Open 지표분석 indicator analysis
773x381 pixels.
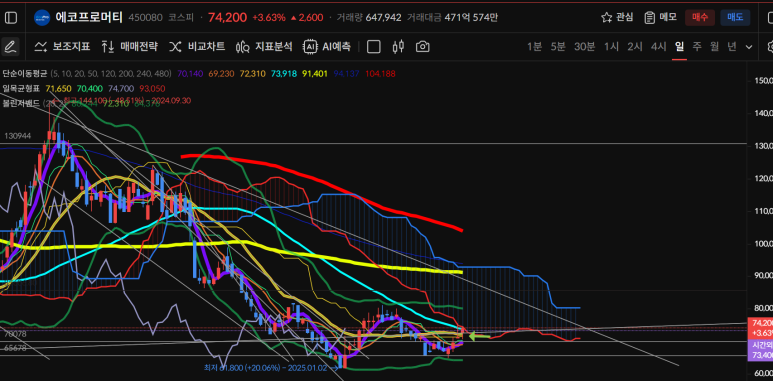tap(264, 47)
